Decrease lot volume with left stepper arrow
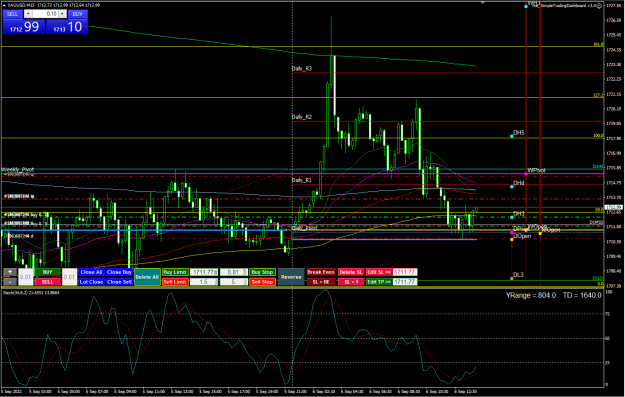 [x=28, y=14]
